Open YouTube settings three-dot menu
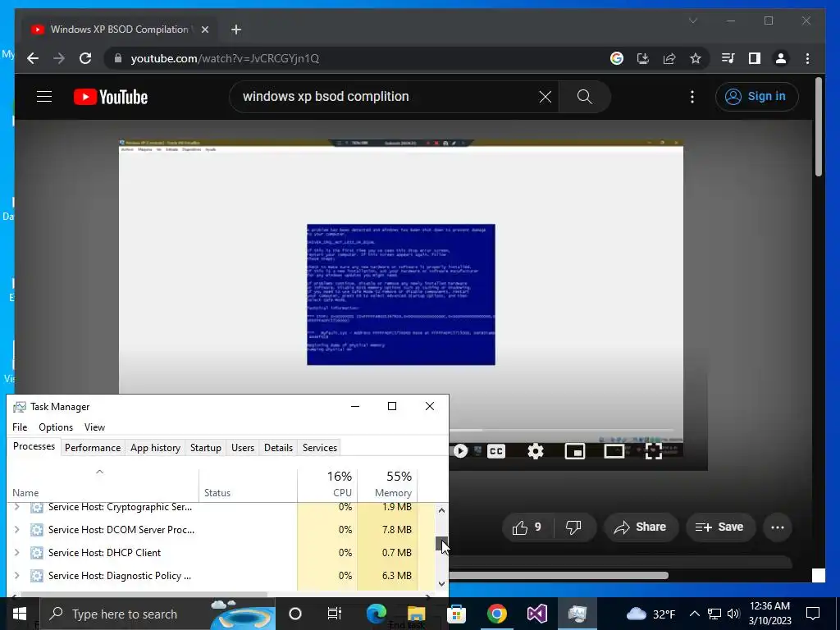The height and width of the screenshot is (630, 840). point(692,97)
